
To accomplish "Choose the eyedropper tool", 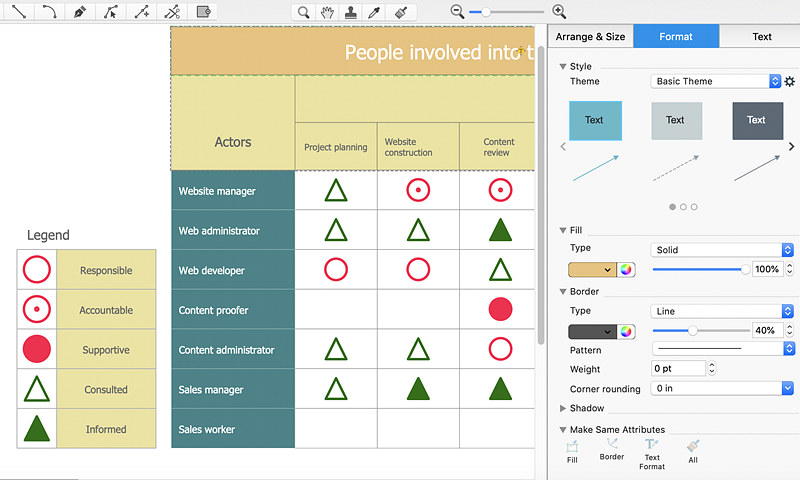I will click(x=375, y=12).
